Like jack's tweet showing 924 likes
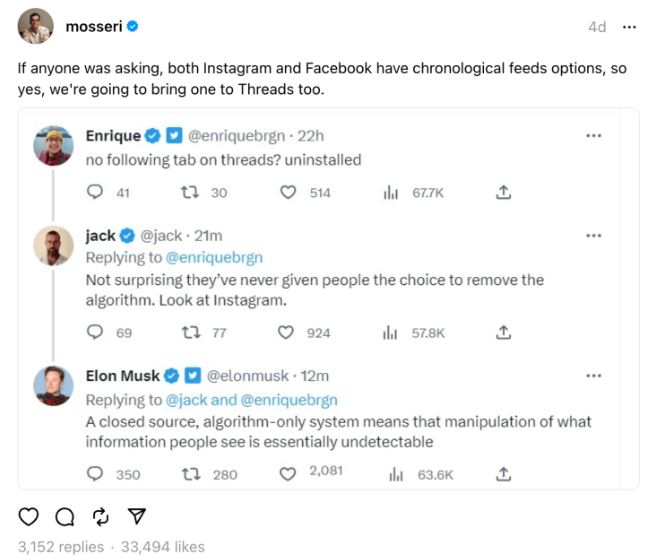The image size is (649, 555). click(x=285, y=332)
